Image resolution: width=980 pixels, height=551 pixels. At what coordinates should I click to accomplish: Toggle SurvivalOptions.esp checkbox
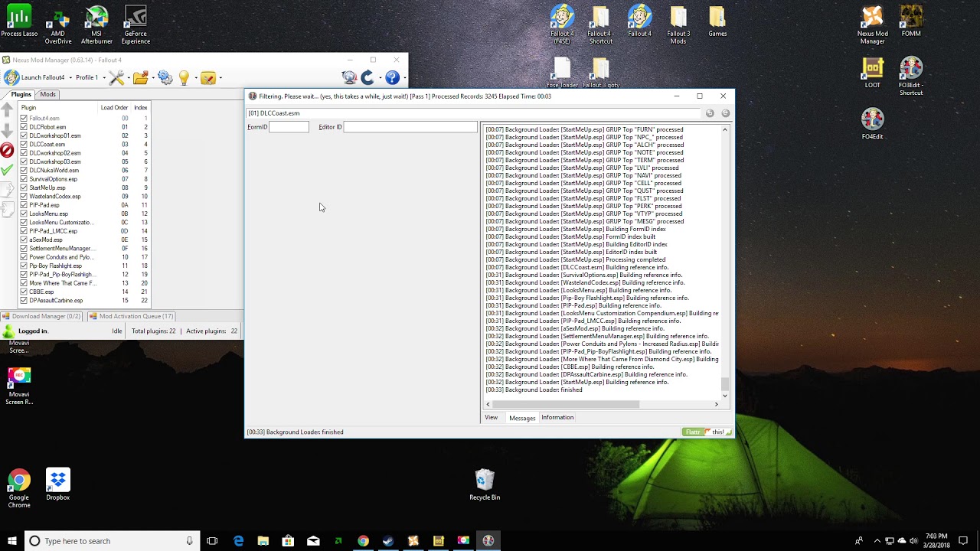pos(24,179)
